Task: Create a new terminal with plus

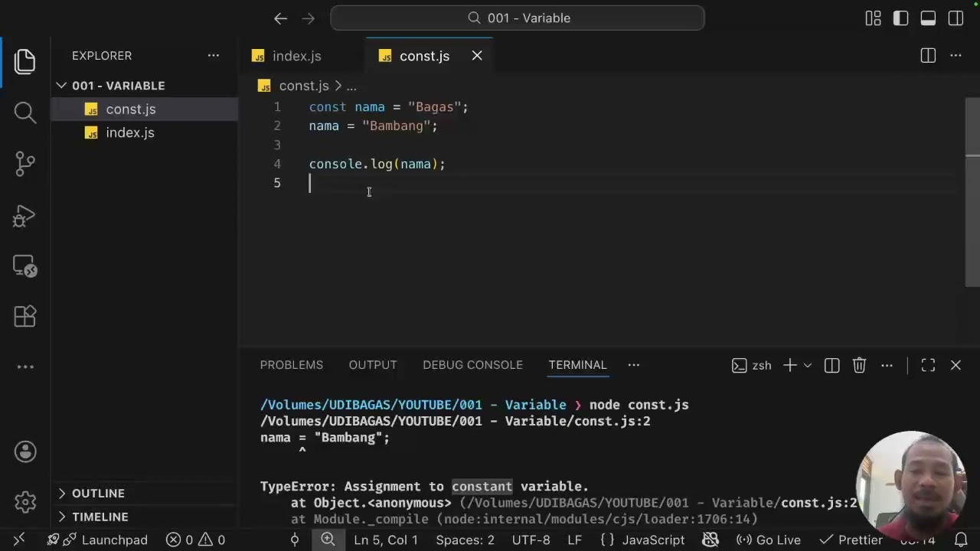Action: (789, 366)
